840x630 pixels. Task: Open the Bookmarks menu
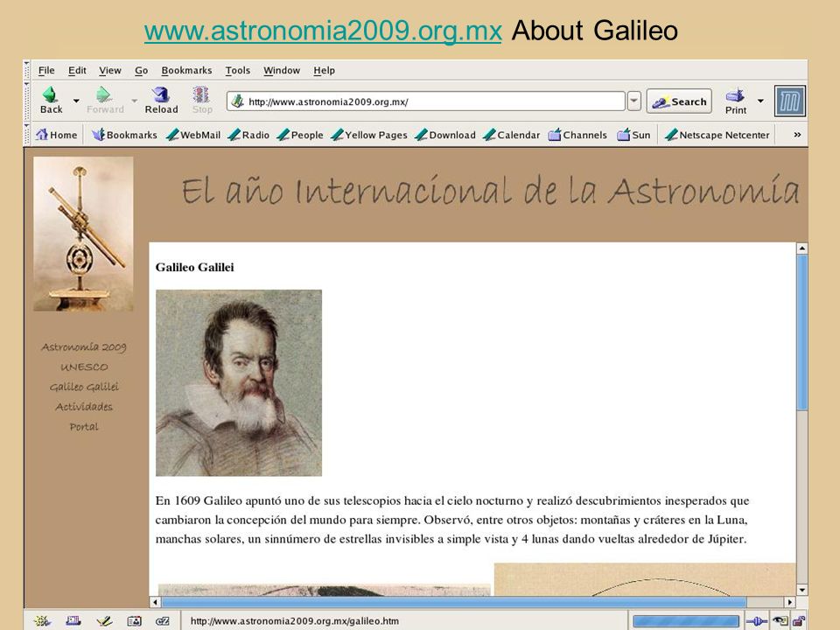186,70
